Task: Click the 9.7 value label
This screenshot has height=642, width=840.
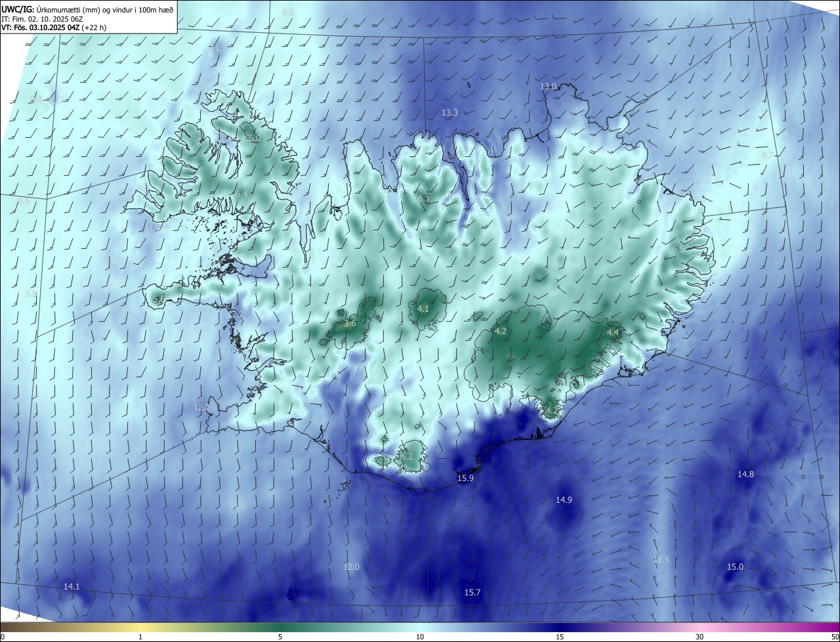Action: [767, 155]
